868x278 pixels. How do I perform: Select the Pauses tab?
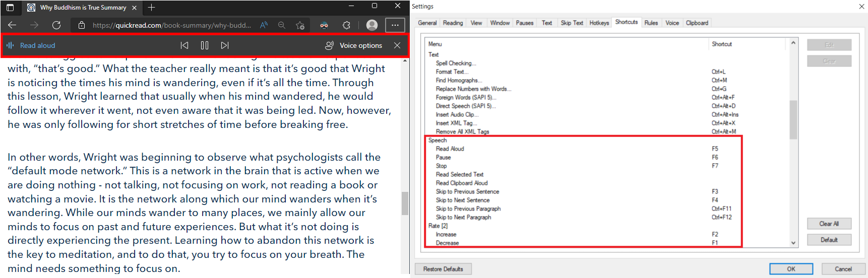tap(525, 23)
